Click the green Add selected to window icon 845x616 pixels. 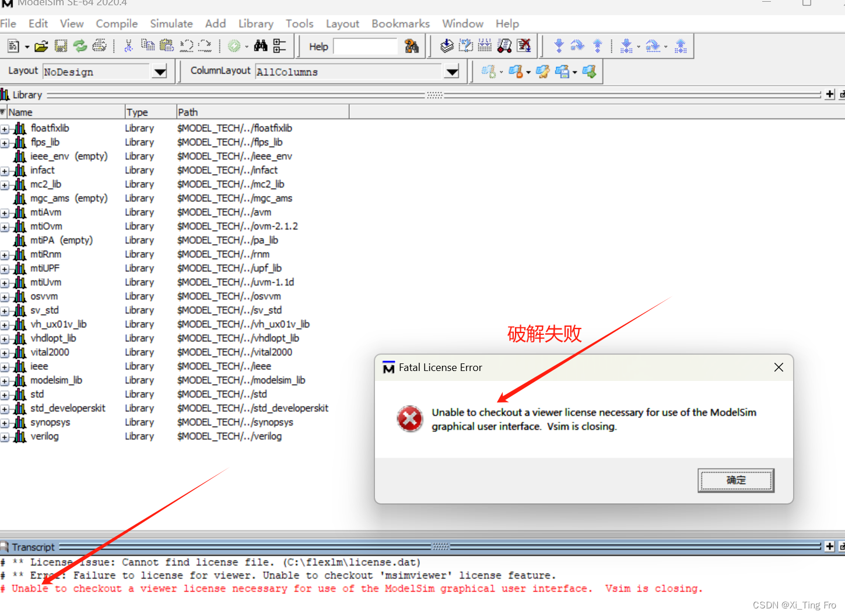[x=234, y=46]
